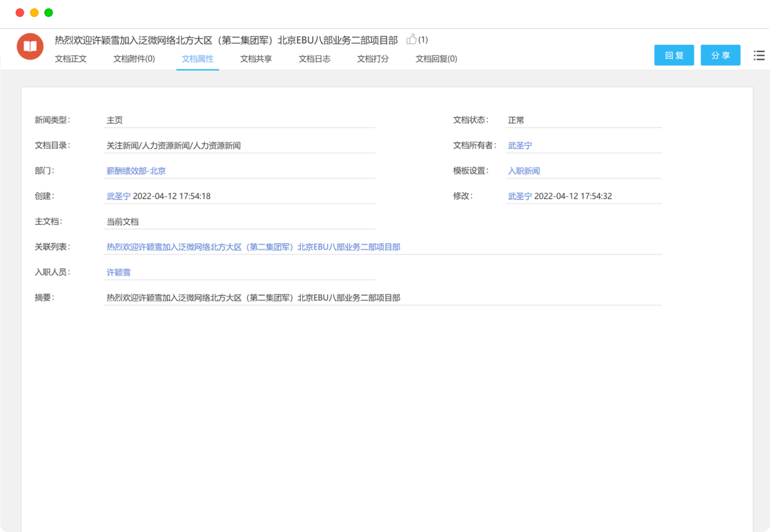This screenshot has height=532, width=770.
Task: Click creator 武圣宁 in 创建 row
Action: coord(118,196)
